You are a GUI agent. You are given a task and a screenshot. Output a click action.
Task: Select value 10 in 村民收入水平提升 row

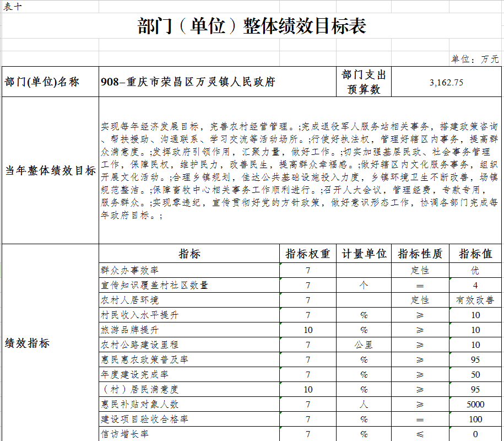475,315
